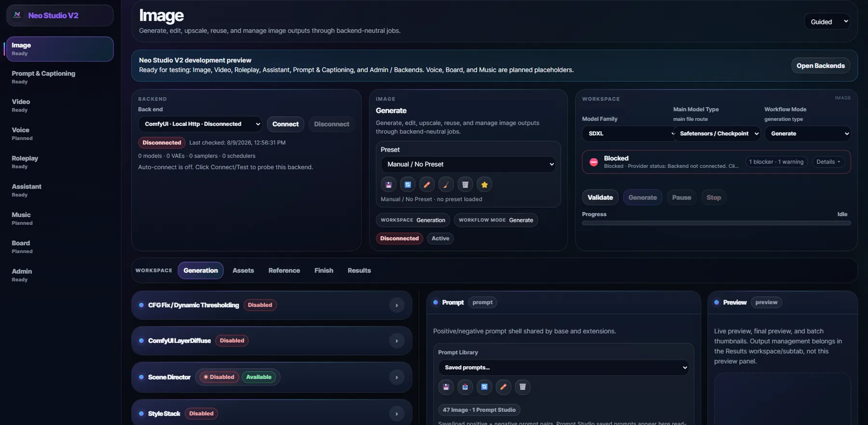This screenshot has height=425, width=868.
Task: Switch to the Assets workspace tab
Action: (243, 271)
